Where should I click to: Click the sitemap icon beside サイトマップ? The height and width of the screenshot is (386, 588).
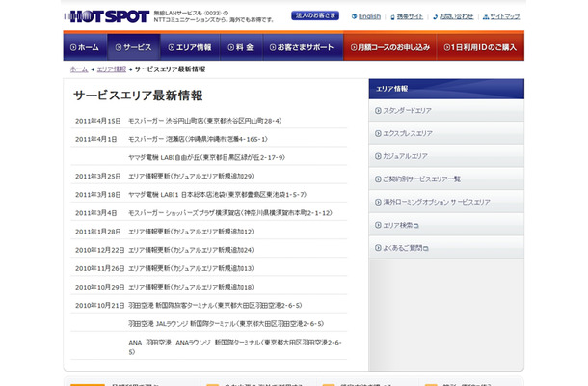(x=486, y=17)
